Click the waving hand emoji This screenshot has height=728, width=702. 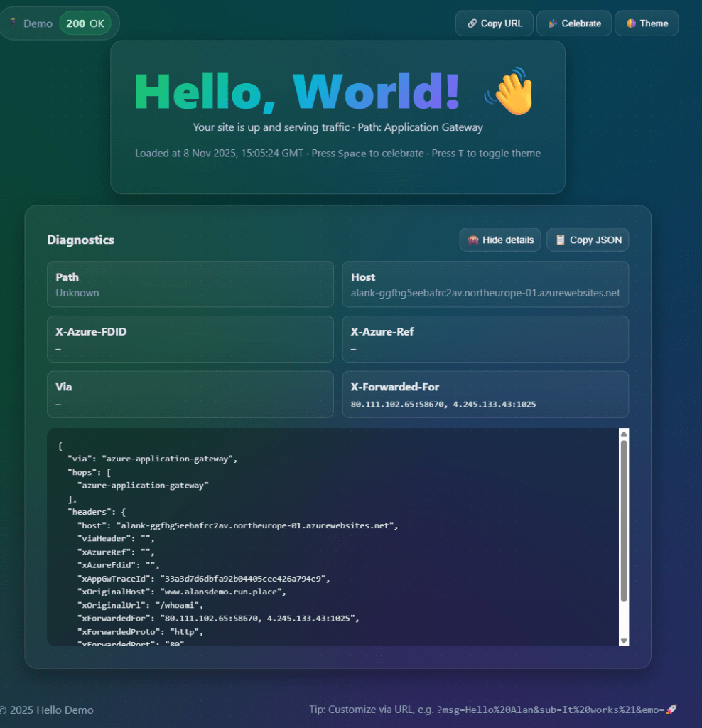[x=509, y=92]
